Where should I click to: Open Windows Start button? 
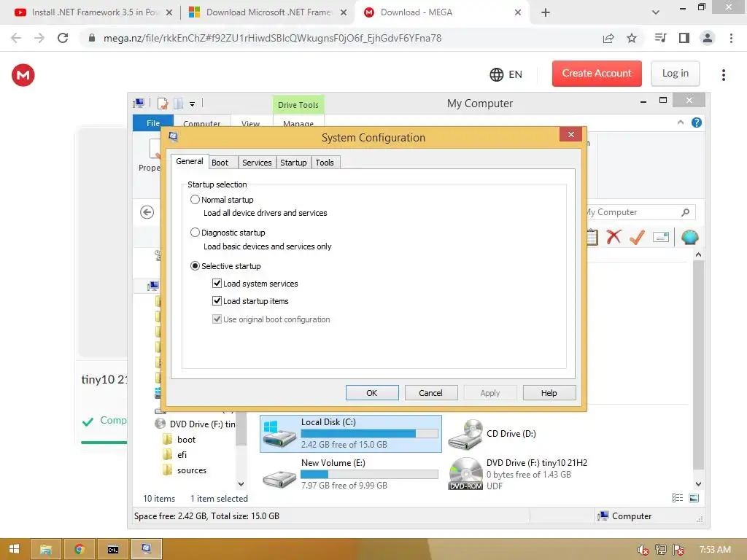tap(15, 549)
